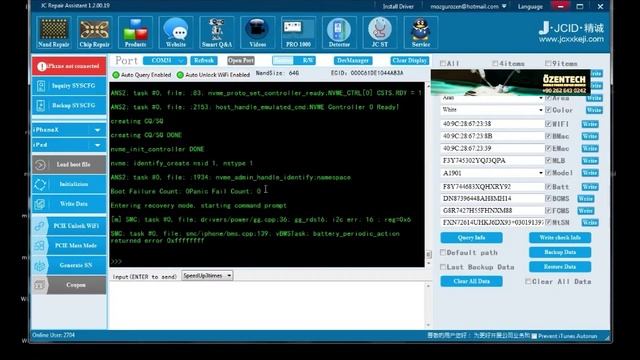Open Generate SN
Viewport: 640px width, 360px height.
pos(69,265)
